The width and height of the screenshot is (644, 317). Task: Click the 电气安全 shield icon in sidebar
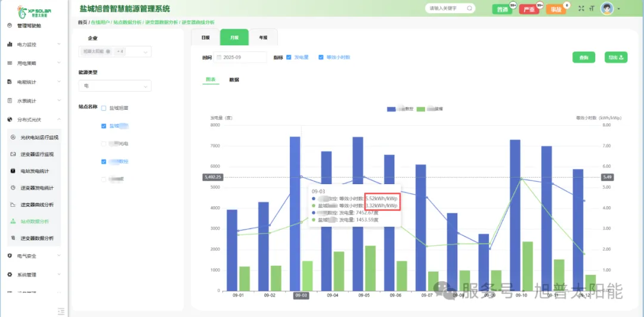(x=10, y=256)
